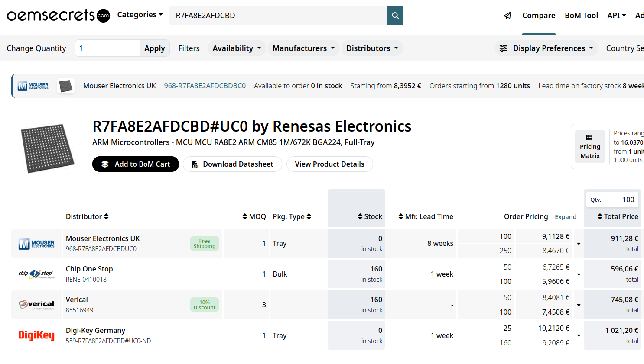Click the Order Pricing column header
This screenshot has height=364, width=644.
[526, 216]
